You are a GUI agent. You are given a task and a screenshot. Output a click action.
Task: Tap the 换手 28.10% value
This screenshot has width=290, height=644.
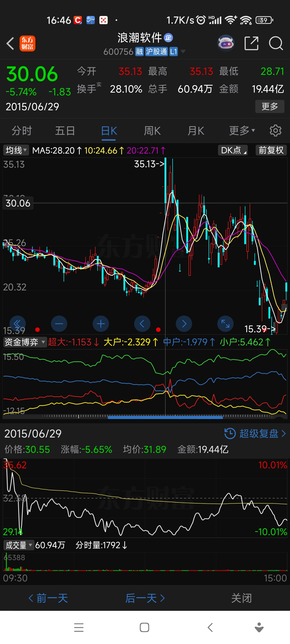[x=126, y=89]
